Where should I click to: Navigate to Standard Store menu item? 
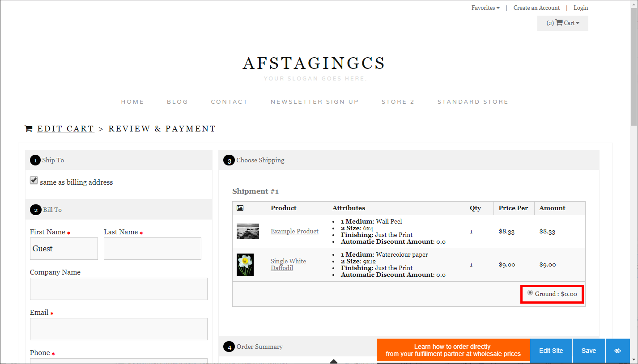pos(472,102)
